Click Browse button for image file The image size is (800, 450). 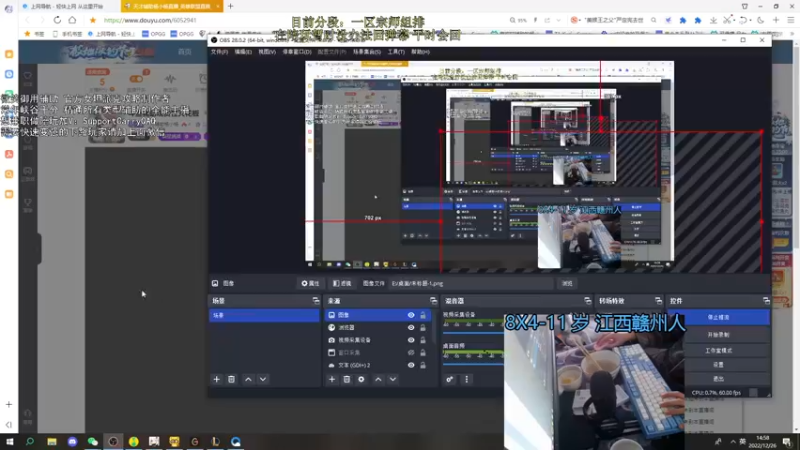pyautogui.click(x=567, y=284)
